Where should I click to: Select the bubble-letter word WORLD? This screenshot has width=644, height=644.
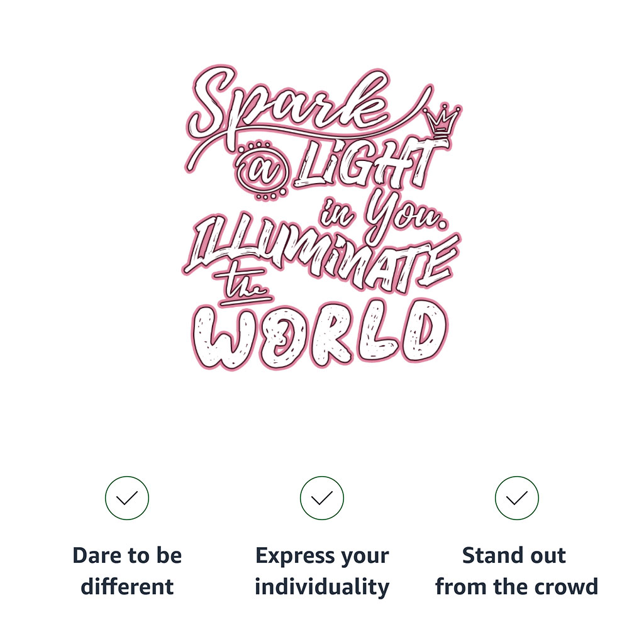pos(320,335)
